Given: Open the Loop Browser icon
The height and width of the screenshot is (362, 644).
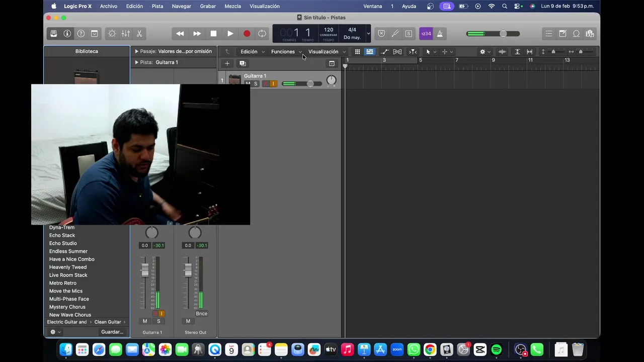Looking at the screenshot, I should click(576, 34).
